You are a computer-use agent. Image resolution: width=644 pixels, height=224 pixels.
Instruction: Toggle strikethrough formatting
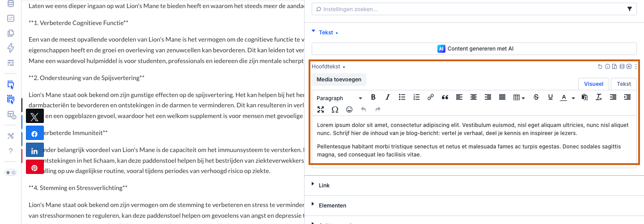[536, 97]
